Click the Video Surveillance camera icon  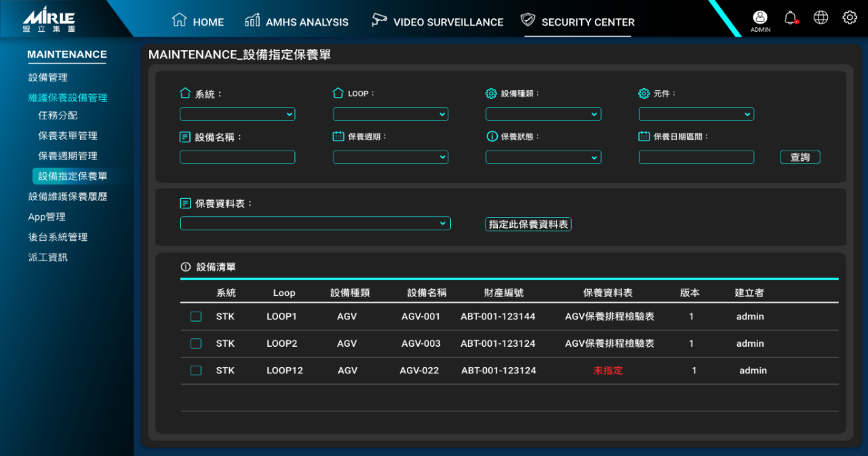click(379, 20)
